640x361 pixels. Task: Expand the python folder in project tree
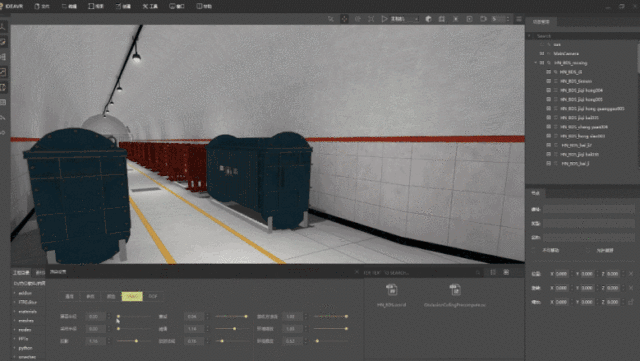(15, 348)
